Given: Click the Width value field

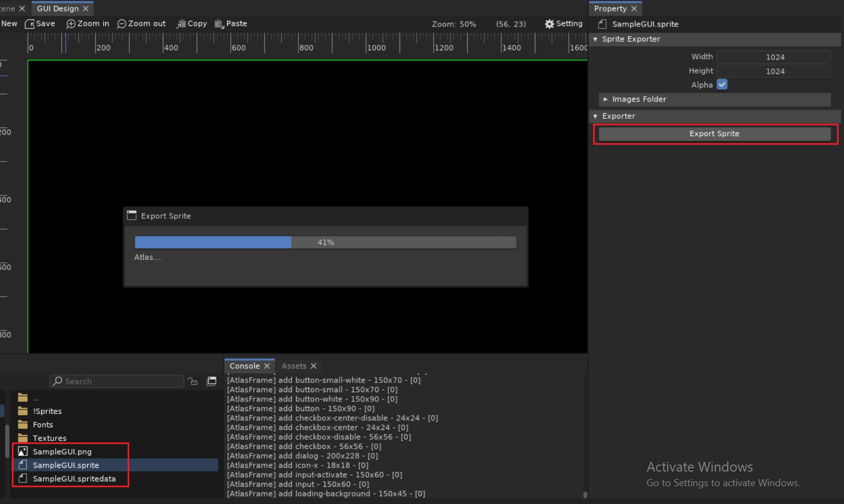Looking at the screenshot, I should pos(774,57).
